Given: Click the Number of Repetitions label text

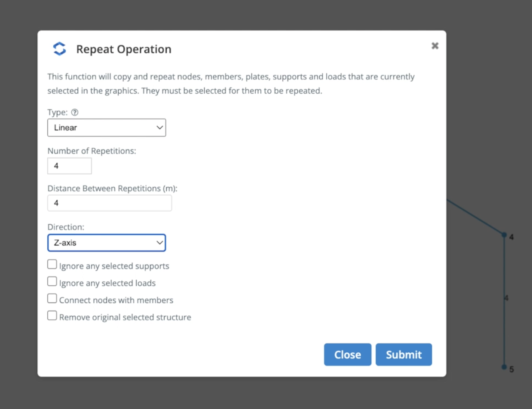Looking at the screenshot, I should pos(92,151).
